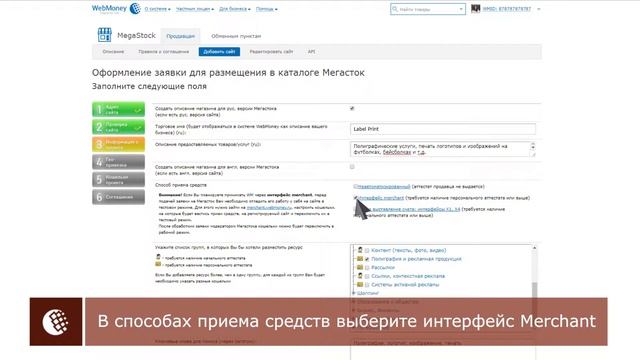640x360 pixels.
Task: Click the magnifier icon in the search box
Action: point(395,9)
